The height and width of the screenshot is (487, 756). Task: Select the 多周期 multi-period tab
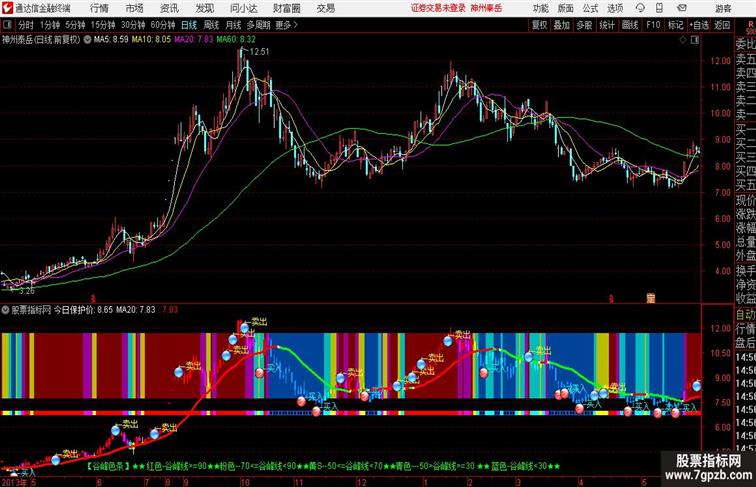point(258,25)
